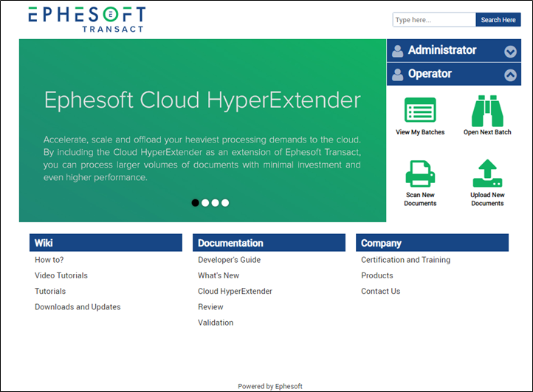Select the third carousel slide dot
The width and height of the screenshot is (533, 392).
pos(215,202)
